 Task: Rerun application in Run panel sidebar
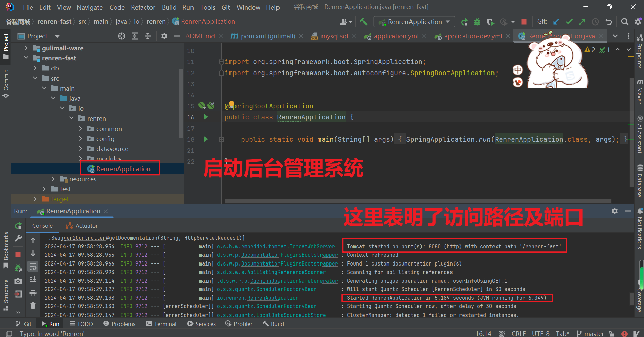(x=18, y=226)
